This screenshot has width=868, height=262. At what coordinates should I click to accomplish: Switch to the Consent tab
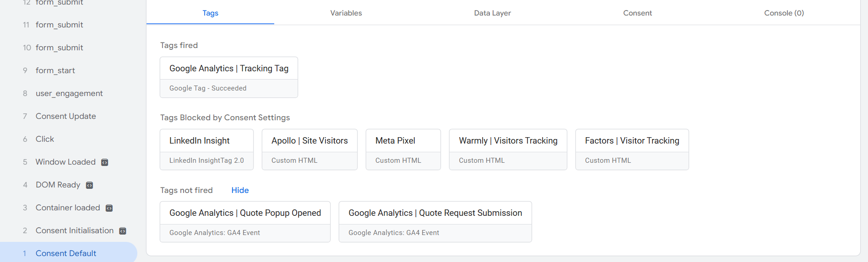637,13
